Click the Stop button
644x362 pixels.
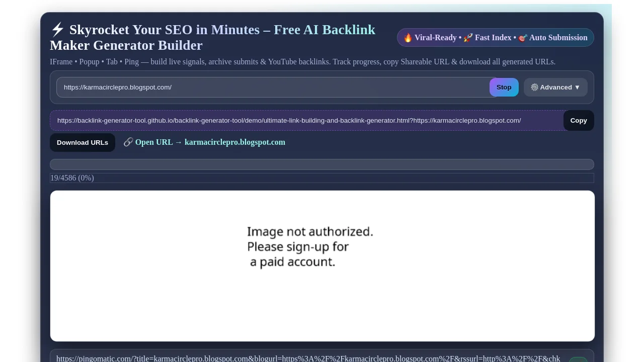tap(504, 87)
